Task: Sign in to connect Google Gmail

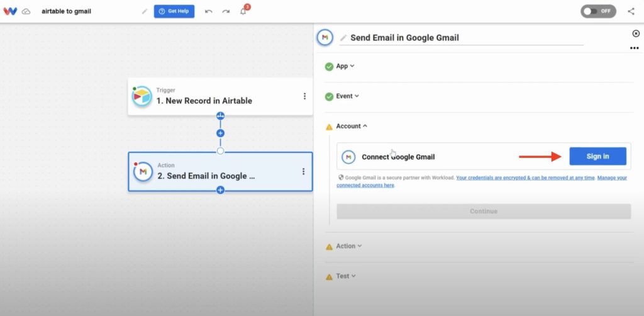Action: coord(597,156)
